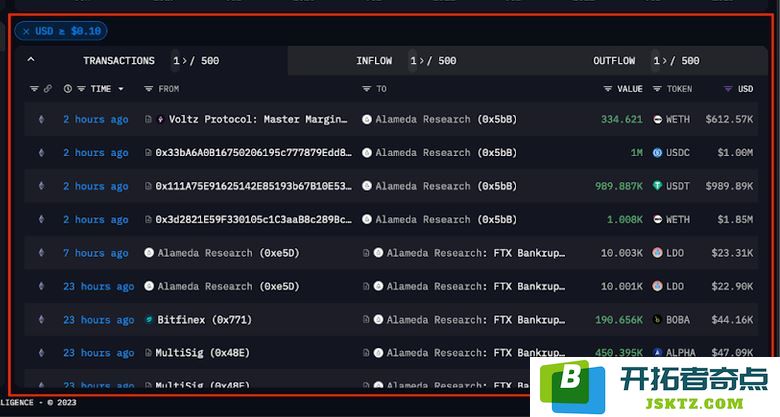Image resolution: width=780 pixels, height=417 pixels.
Task: Open '7 hours ago' transaction timestamp
Action: click(96, 253)
